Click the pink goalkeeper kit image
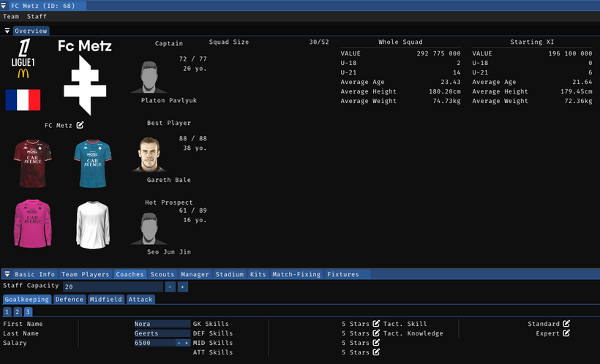 [x=33, y=224]
